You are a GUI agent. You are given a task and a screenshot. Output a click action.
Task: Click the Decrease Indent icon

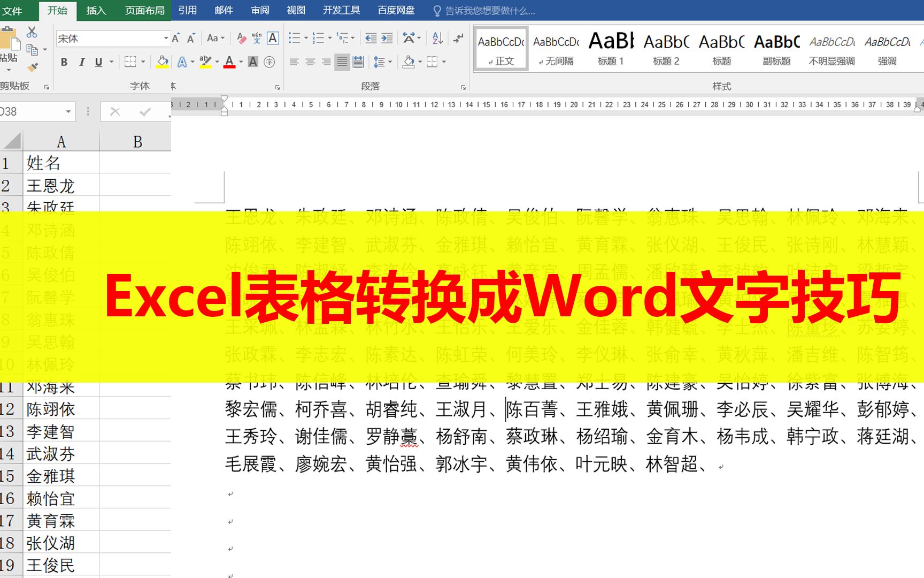tap(371, 38)
